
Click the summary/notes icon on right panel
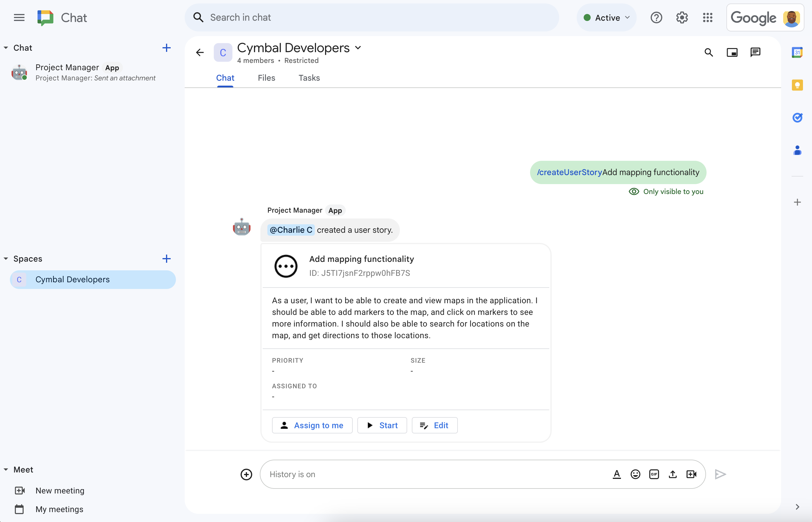(x=798, y=85)
